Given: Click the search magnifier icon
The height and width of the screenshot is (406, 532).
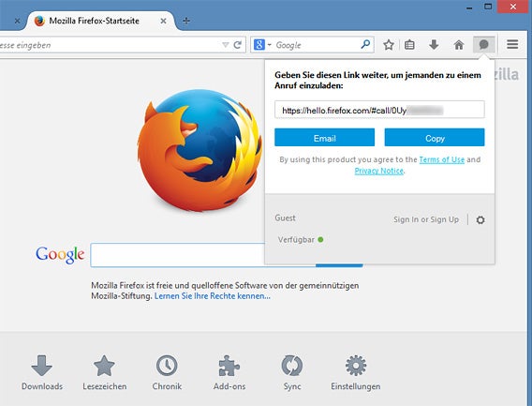Looking at the screenshot, I should tap(365, 44).
